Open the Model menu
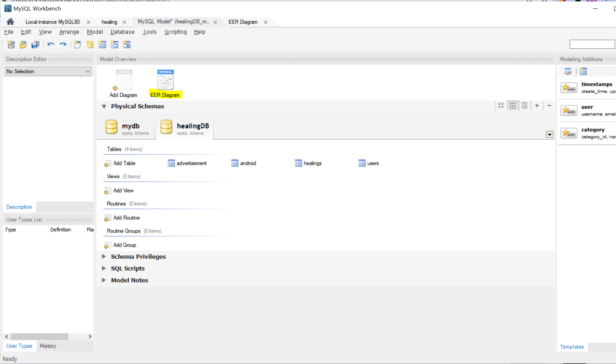Viewport: 616px width, 364px height. click(95, 32)
